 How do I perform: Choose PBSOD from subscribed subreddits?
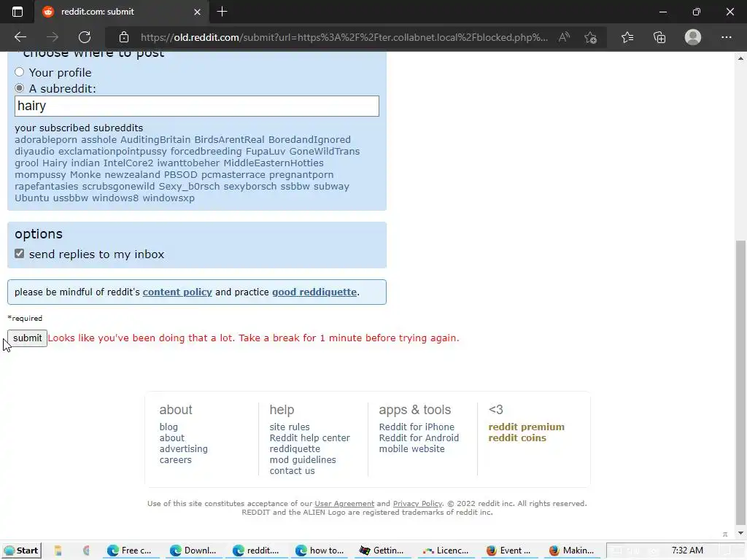point(181,175)
